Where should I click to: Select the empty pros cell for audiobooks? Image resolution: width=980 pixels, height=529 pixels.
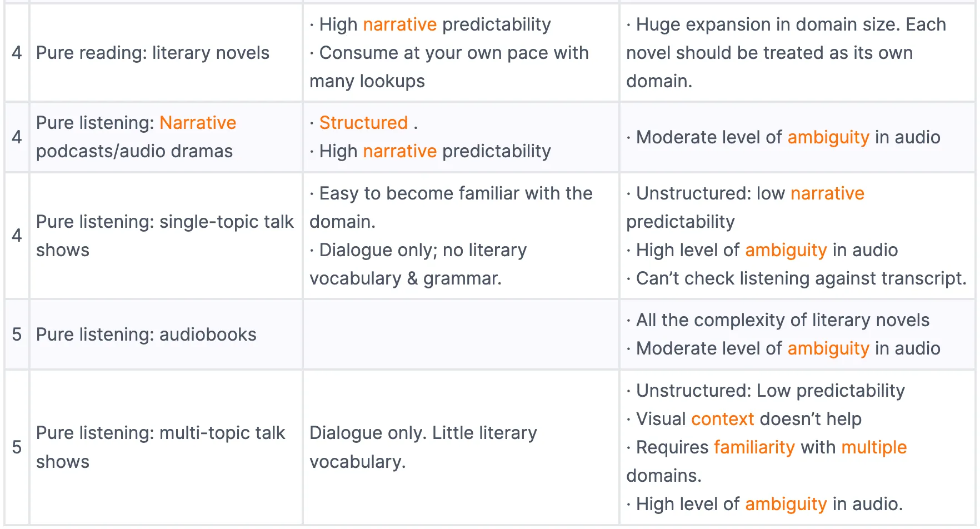pos(461,335)
